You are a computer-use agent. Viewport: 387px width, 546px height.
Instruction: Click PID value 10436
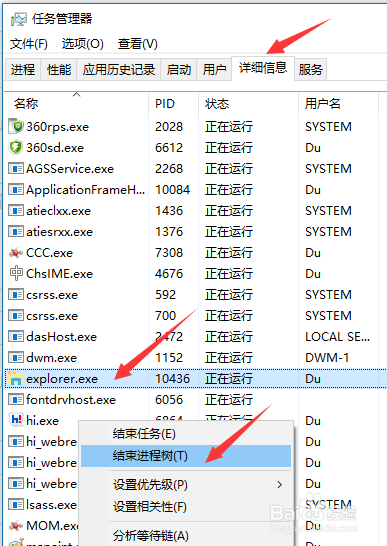tap(173, 379)
